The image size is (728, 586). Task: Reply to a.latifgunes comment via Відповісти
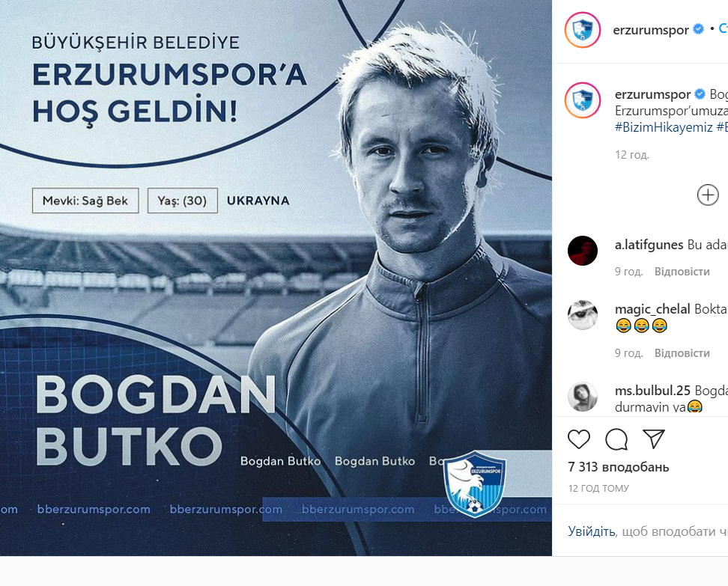coord(682,272)
